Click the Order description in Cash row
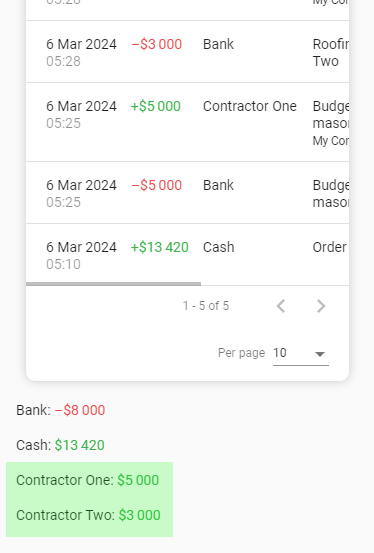 click(330, 247)
